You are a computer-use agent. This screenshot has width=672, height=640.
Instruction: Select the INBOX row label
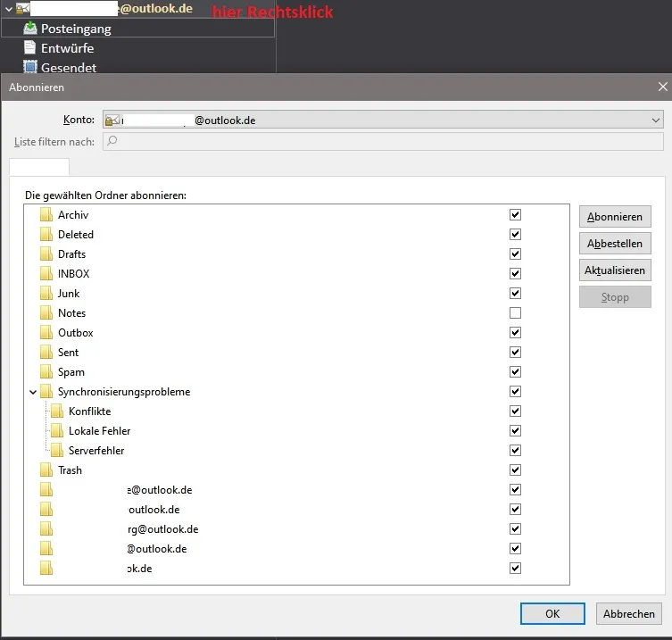coord(74,274)
